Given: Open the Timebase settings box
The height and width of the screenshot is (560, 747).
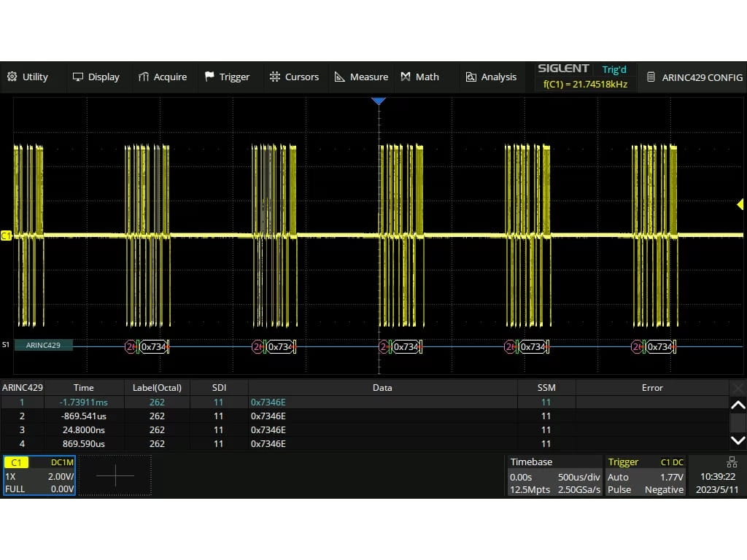Looking at the screenshot, I should pos(554,475).
